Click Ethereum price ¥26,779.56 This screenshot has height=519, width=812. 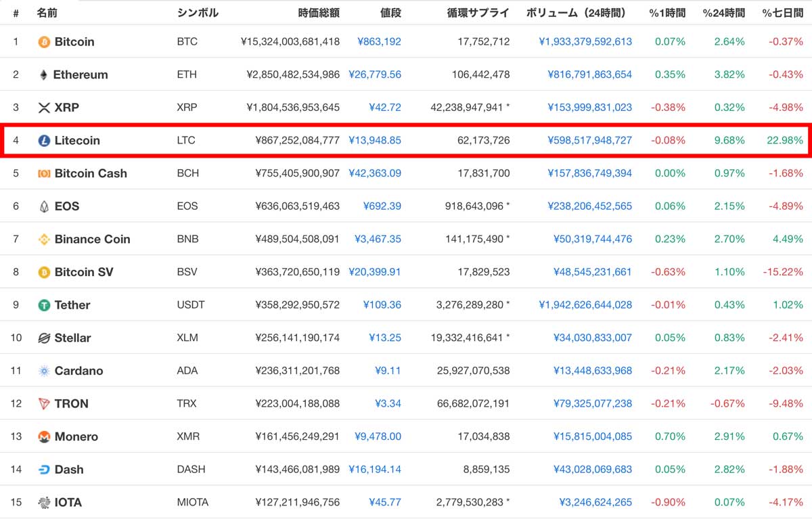coord(375,75)
